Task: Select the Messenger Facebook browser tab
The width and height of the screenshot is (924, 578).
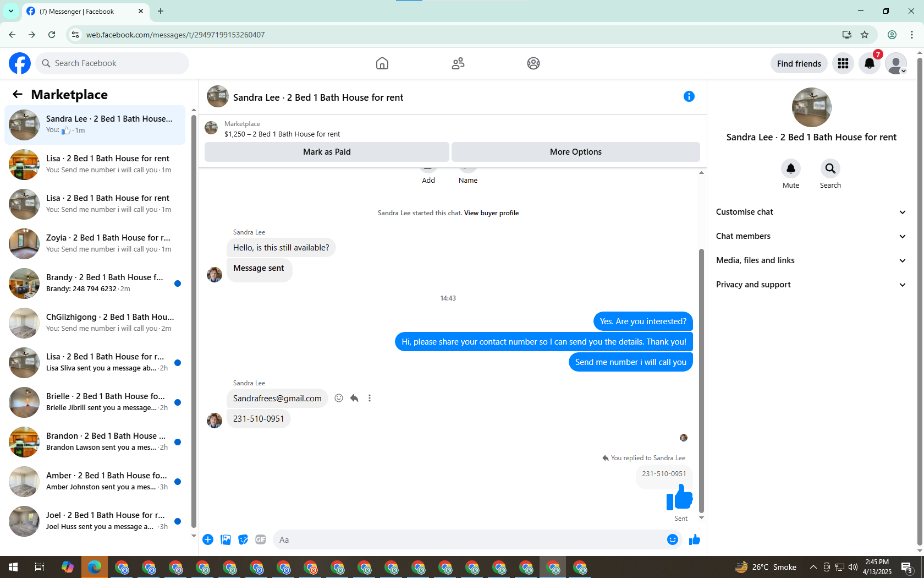Action: tap(85, 11)
